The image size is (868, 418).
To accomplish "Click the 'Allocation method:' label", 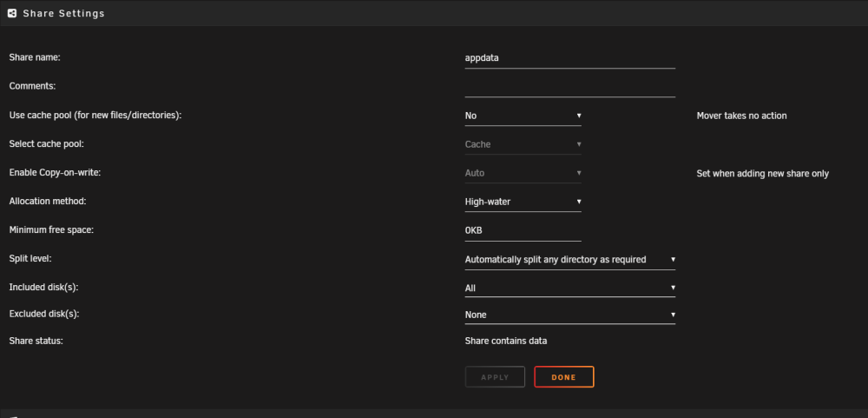I will tap(48, 202).
